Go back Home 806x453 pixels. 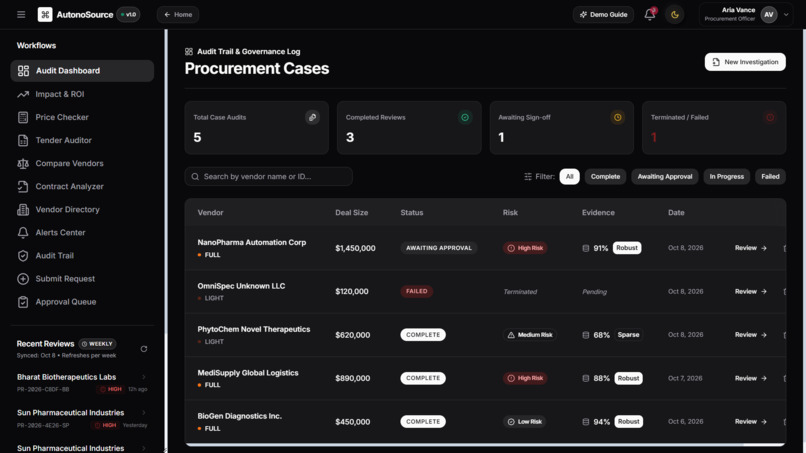pyautogui.click(x=178, y=14)
